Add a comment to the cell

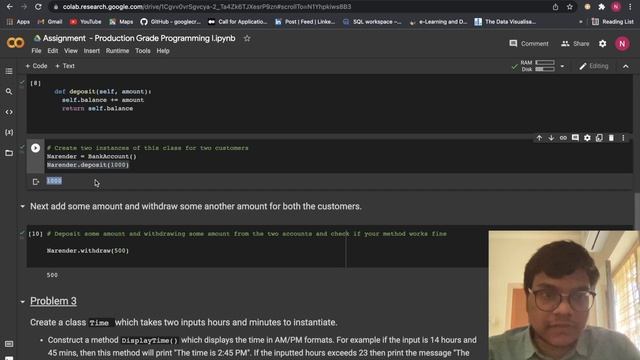coord(575,138)
